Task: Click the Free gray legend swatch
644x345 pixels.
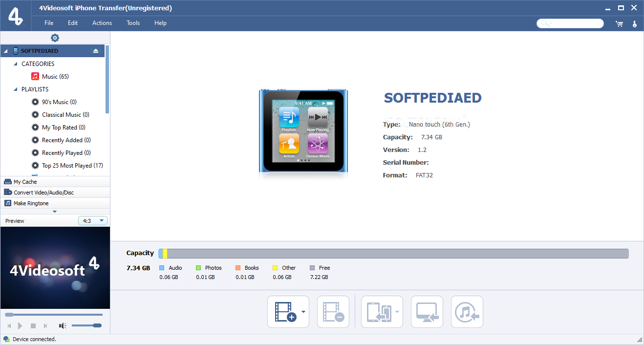Action: pyautogui.click(x=312, y=268)
